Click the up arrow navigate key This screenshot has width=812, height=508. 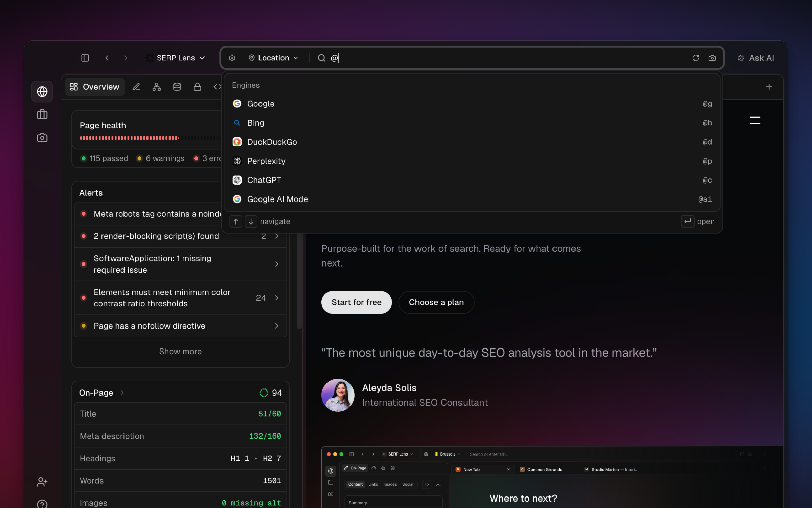coord(236,221)
